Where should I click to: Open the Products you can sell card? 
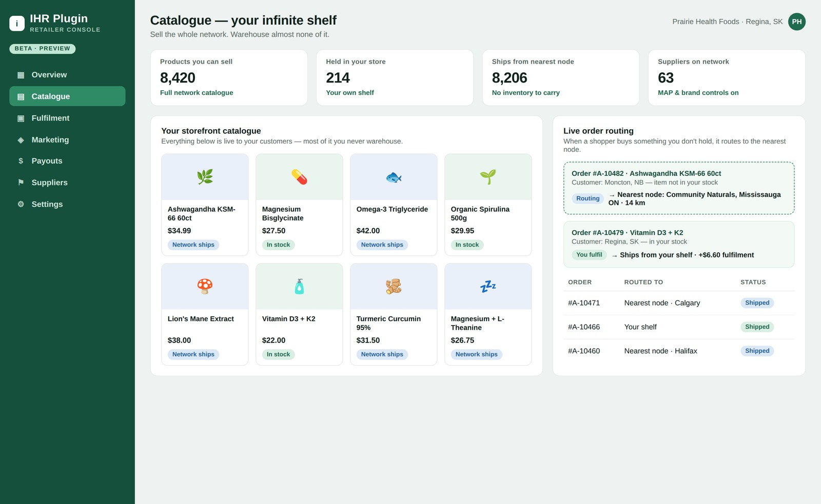point(229,78)
